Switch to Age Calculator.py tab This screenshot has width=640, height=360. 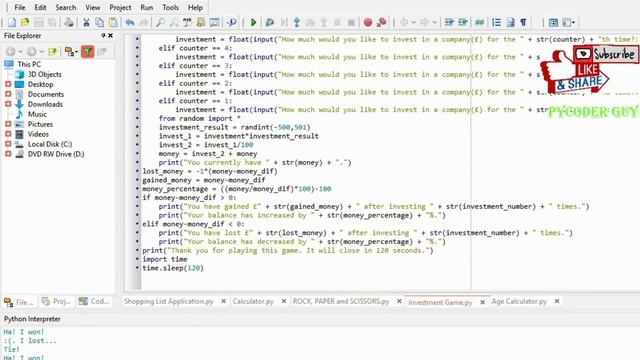[x=519, y=301]
